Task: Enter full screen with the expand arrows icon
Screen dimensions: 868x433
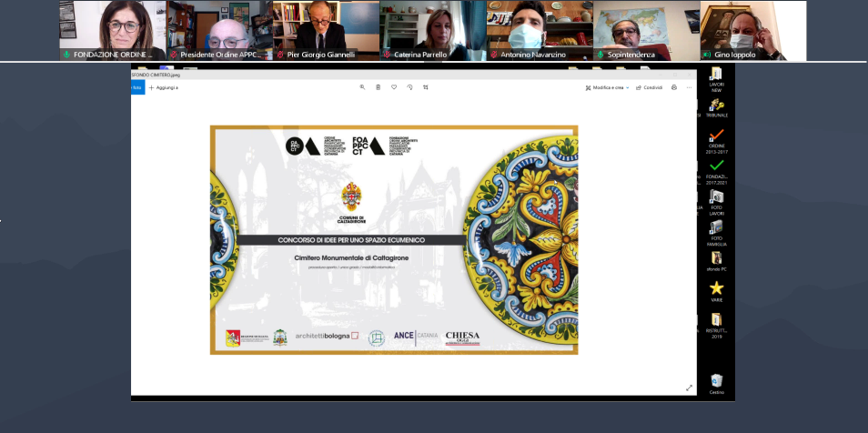Action: click(689, 388)
